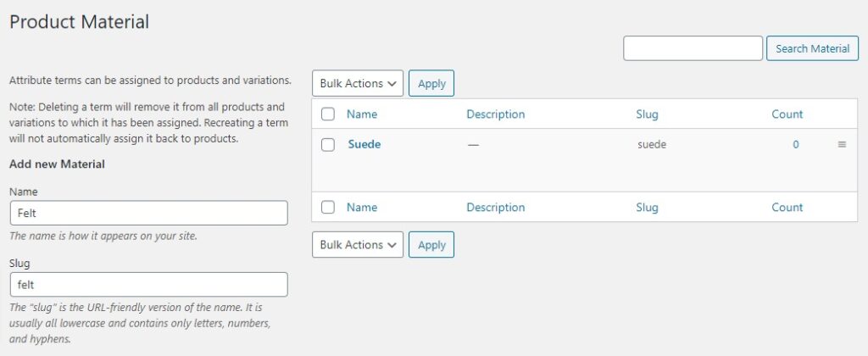The height and width of the screenshot is (356, 868).
Task: Toggle select-all checkbox in table footer
Action: (328, 208)
